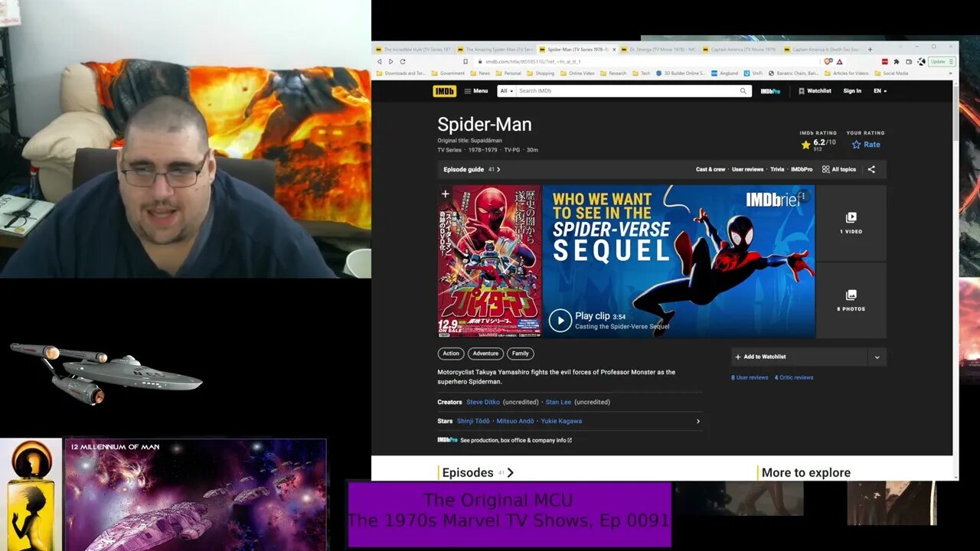Screen dimensions: 980x551
Task: Open All topics grid icon
Action: coord(839,169)
